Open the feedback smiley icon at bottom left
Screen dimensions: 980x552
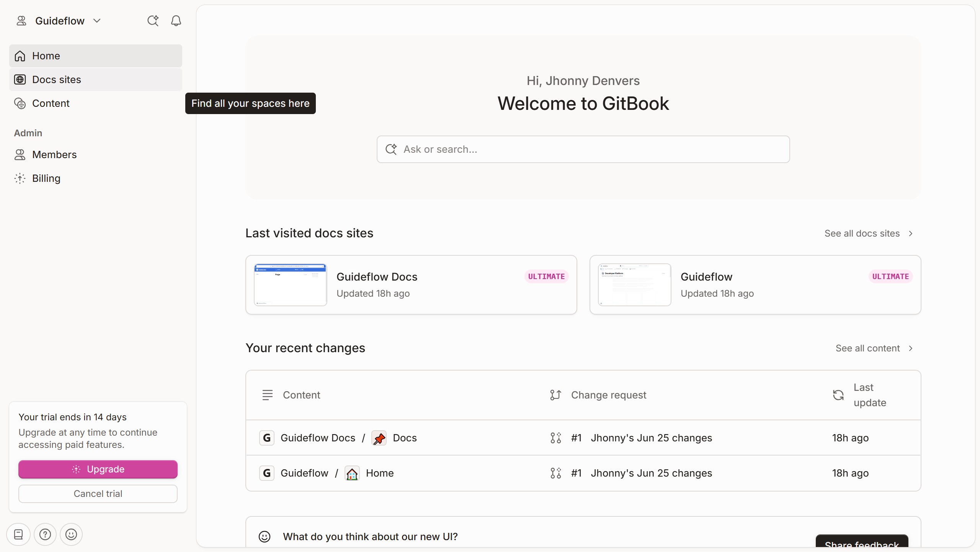(71, 534)
